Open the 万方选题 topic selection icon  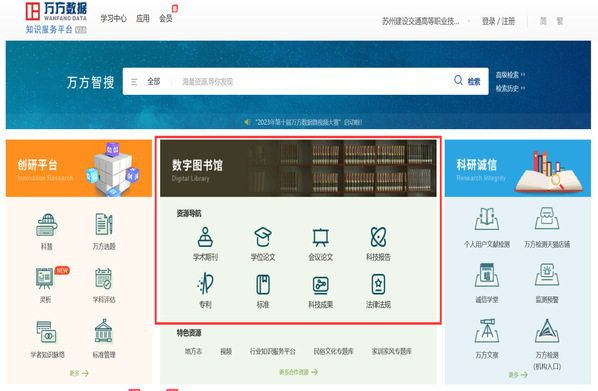pyautogui.click(x=104, y=224)
